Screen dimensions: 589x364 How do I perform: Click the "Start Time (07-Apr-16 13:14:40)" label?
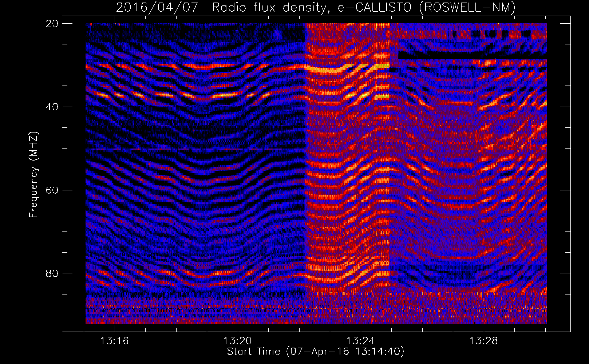coord(316,352)
